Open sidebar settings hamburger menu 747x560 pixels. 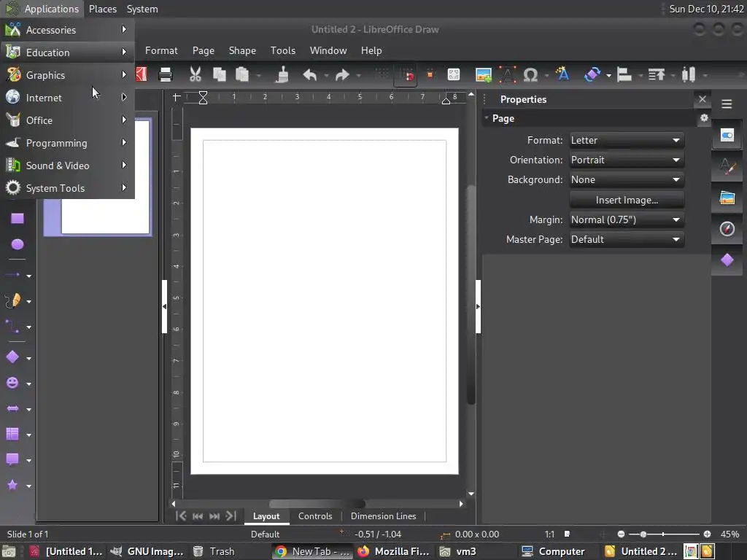tap(727, 104)
